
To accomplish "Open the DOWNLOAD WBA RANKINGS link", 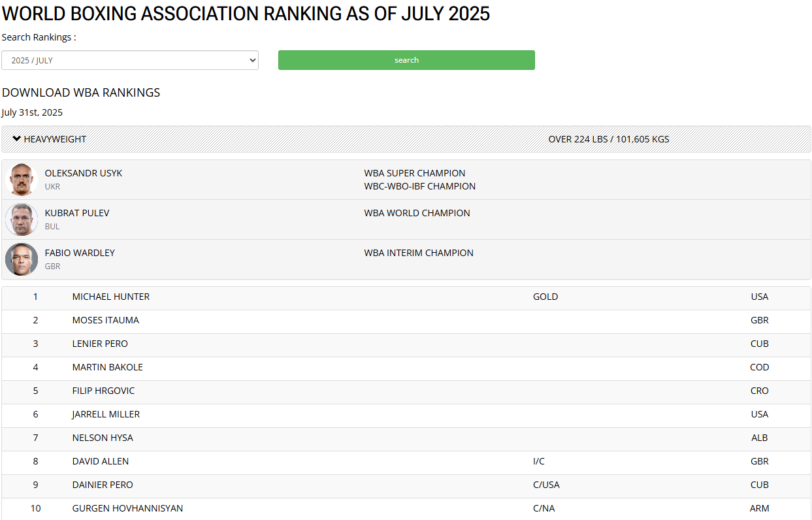I will (x=81, y=93).
